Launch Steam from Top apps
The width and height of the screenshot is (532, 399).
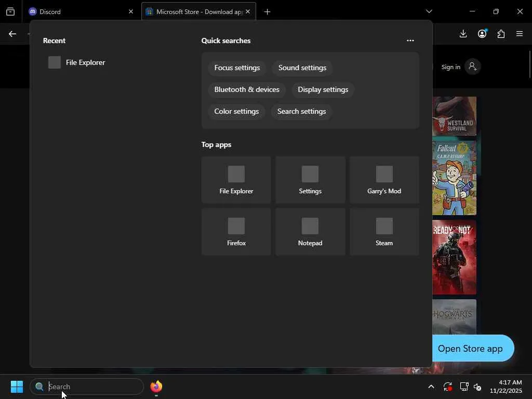click(x=384, y=232)
